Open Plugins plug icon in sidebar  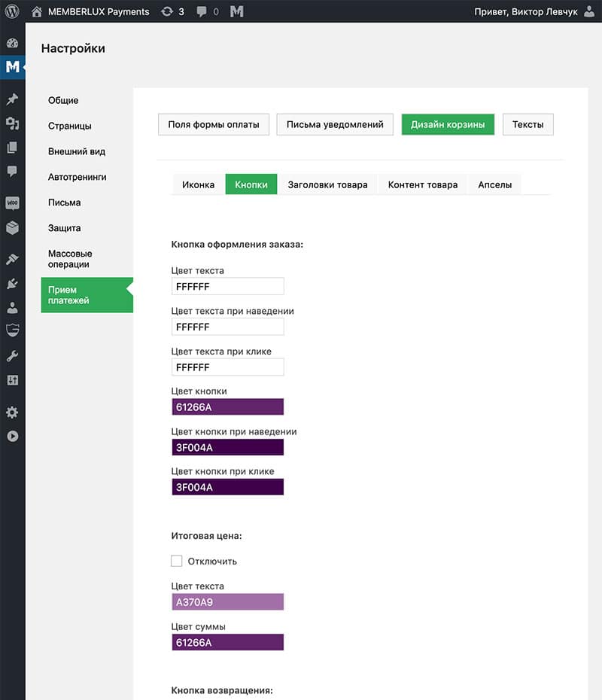pyautogui.click(x=12, y=284)
